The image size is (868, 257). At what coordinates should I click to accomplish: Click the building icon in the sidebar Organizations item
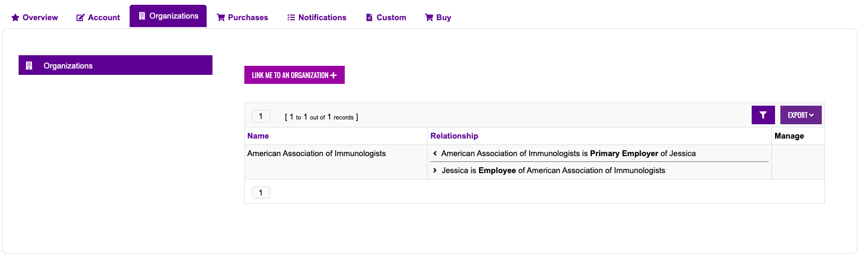(29, 65)
